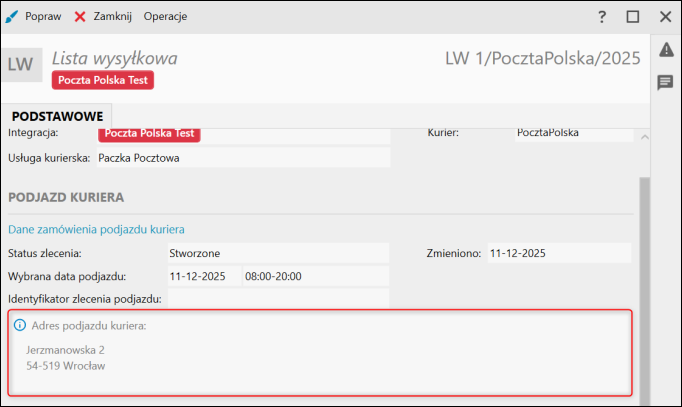The height and width of the screenshot is (407, 682).
Task: Click the Wybrana data podjazdu date 11-12-2025
Action: click(x=204, y=276)
